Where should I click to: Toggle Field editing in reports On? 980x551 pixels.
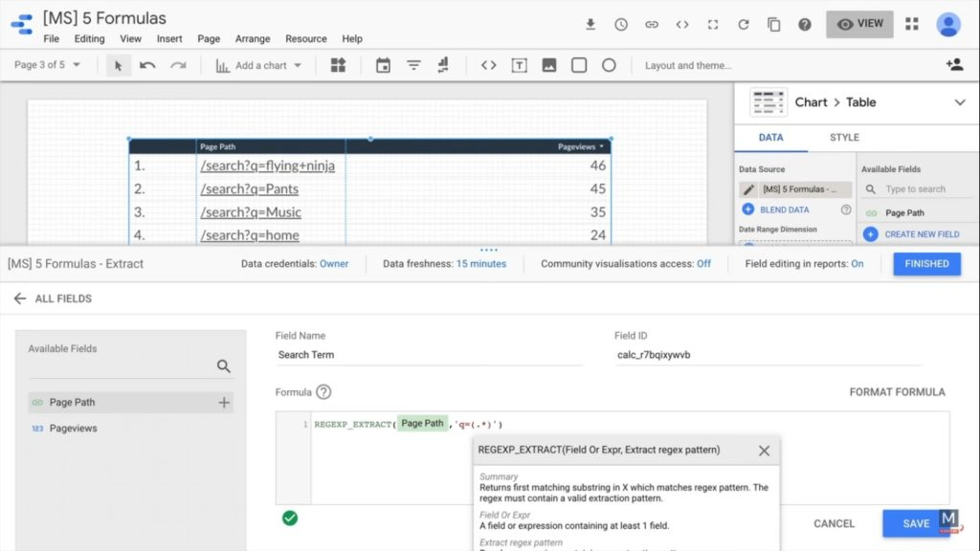point(857,264)
